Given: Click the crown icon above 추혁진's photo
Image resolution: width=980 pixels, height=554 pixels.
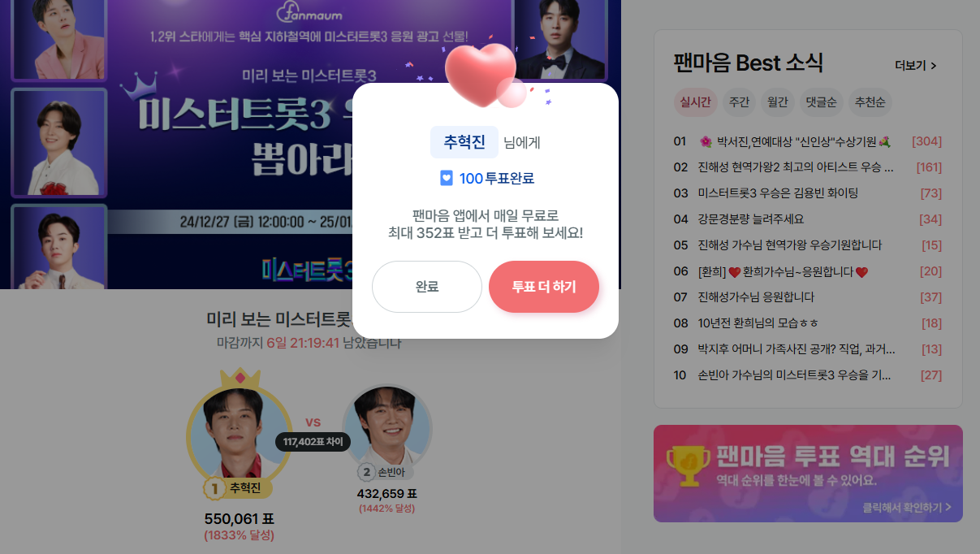Looking at the screenshot, I should (240, 377).
